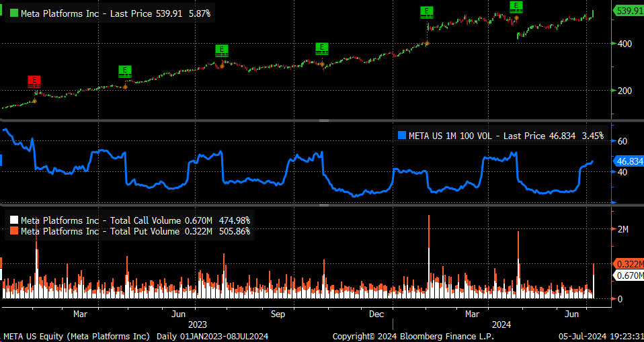This screenshot has width=644, height=342.
Task: Click the 2M volume axis label
Action: [x=623, y=229]
